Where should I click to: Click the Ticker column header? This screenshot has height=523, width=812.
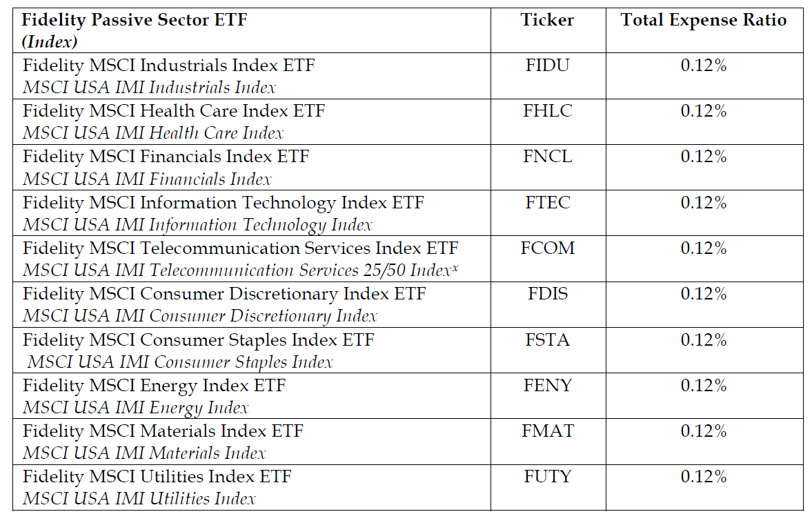click(547, 20)
